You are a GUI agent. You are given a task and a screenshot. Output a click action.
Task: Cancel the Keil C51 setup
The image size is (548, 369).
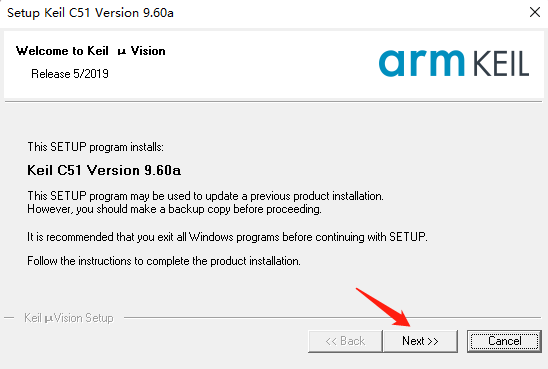504,341
